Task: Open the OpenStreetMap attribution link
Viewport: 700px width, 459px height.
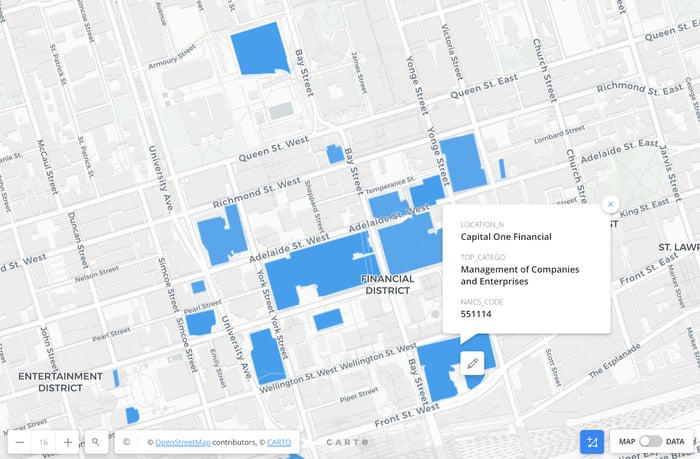Action: click(183, 442)
